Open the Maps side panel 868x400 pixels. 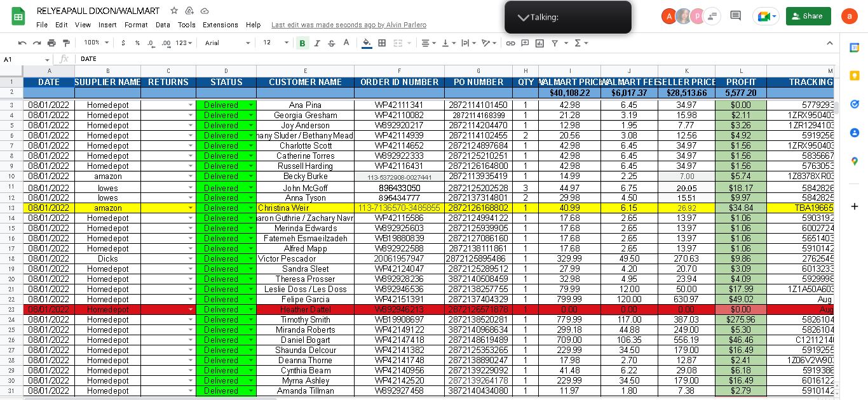tap(855, 161)
